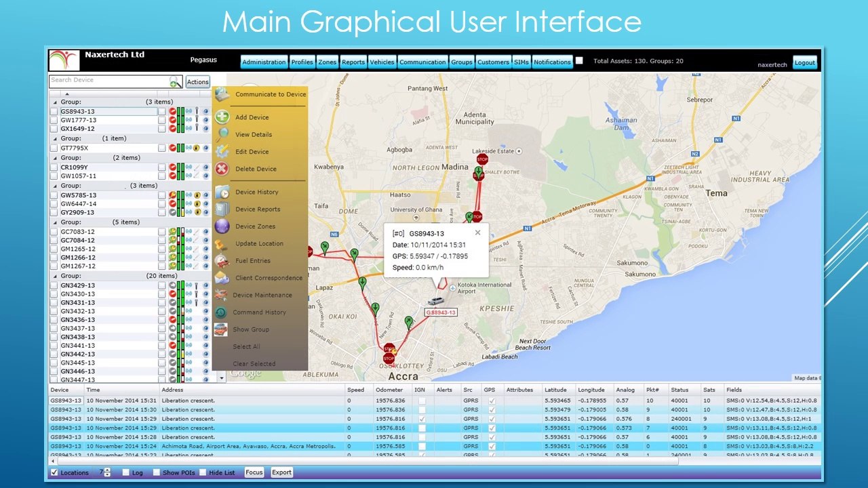Screen dimensions: 868x488
Task: Click the Edit Device gear icon
Action: (222, 151)
